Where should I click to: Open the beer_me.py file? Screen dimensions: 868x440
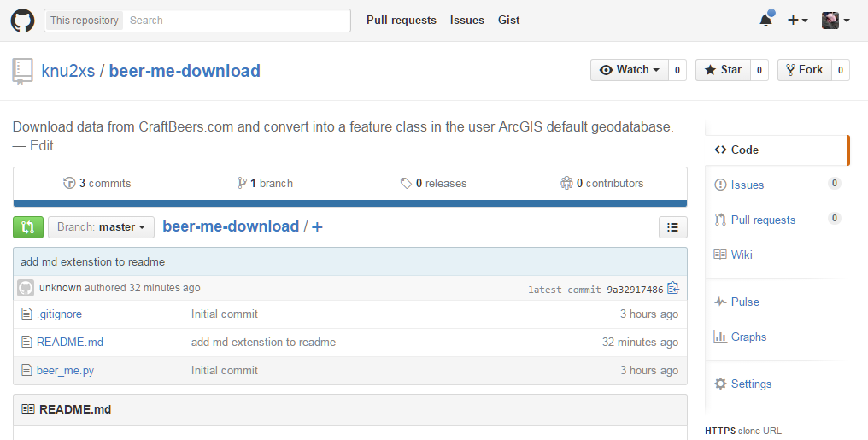pyautogui.click(x=65, y=370)
